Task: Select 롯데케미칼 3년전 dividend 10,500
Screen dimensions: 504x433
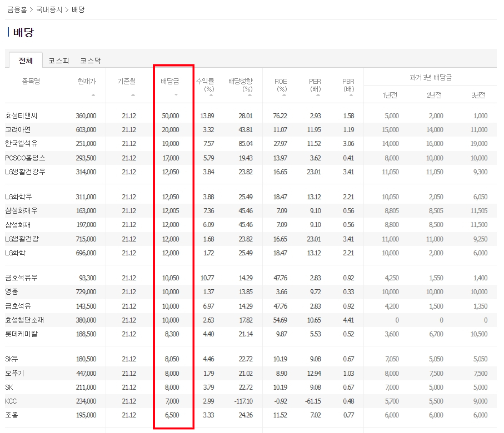Action: point(479,334)
